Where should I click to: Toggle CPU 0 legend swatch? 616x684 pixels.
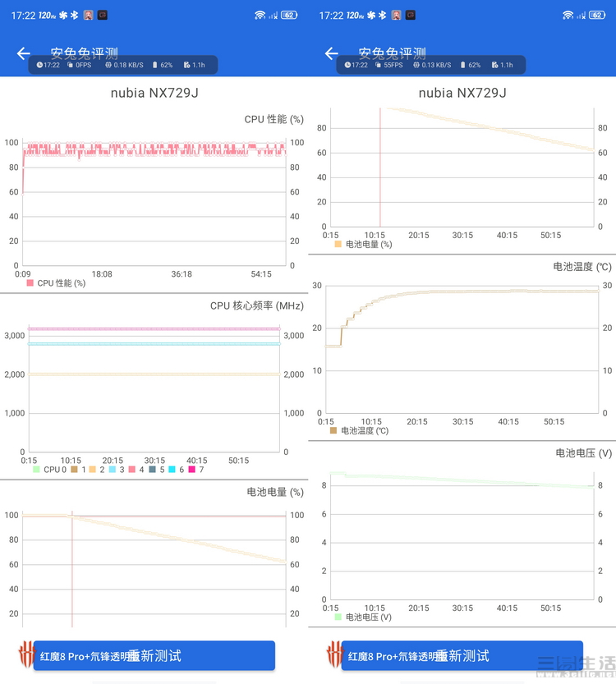(36, 470)
